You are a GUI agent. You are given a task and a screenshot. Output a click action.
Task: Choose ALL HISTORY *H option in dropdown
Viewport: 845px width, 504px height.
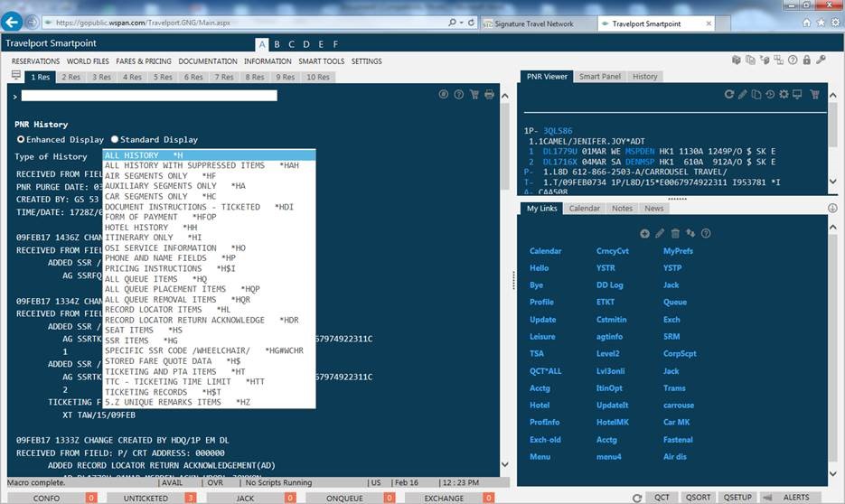(209, 155)
